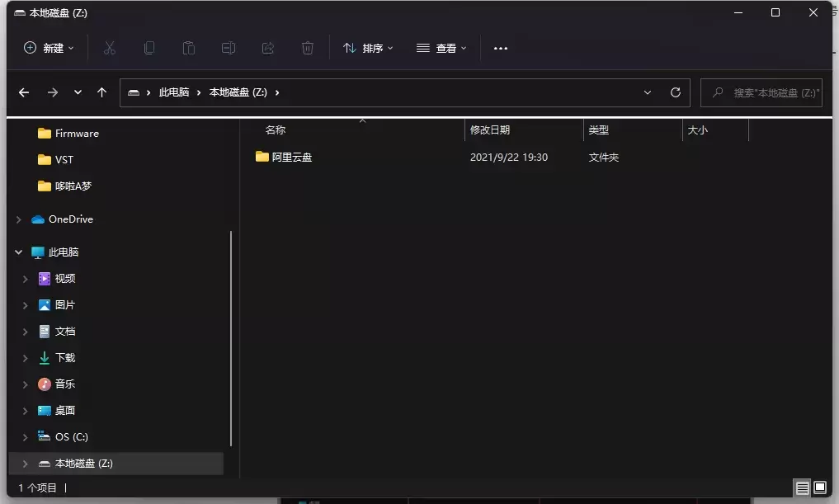This screenshot has height=504, width=839.
Task: Click the Delete trash icon
Action: tap(308, 48)
